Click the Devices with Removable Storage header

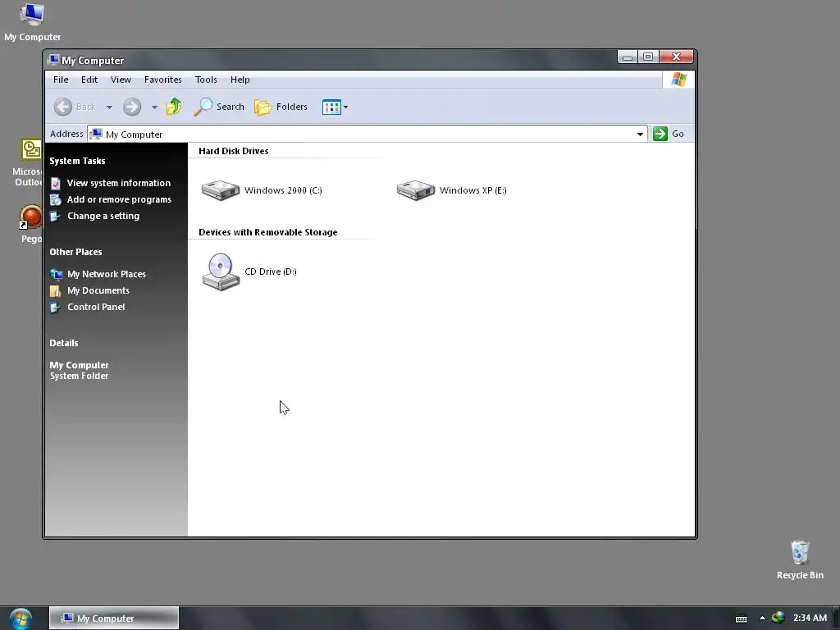coord(268,232)
